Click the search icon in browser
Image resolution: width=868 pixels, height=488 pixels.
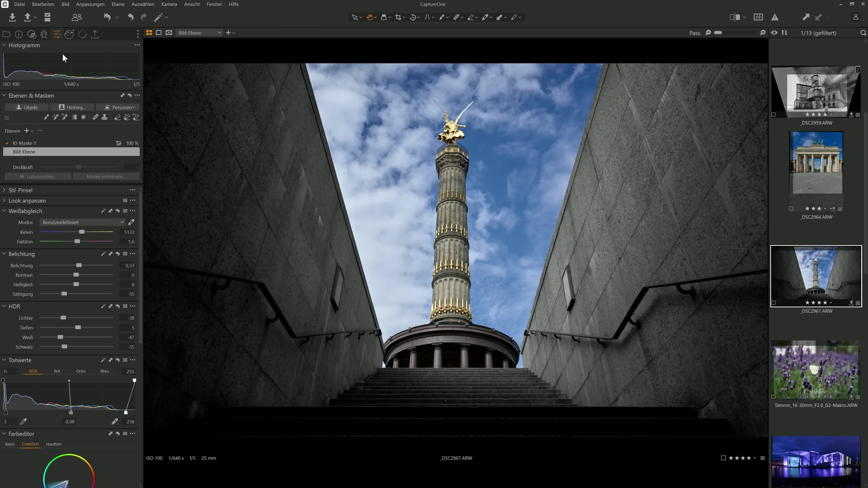pos(863,33)
